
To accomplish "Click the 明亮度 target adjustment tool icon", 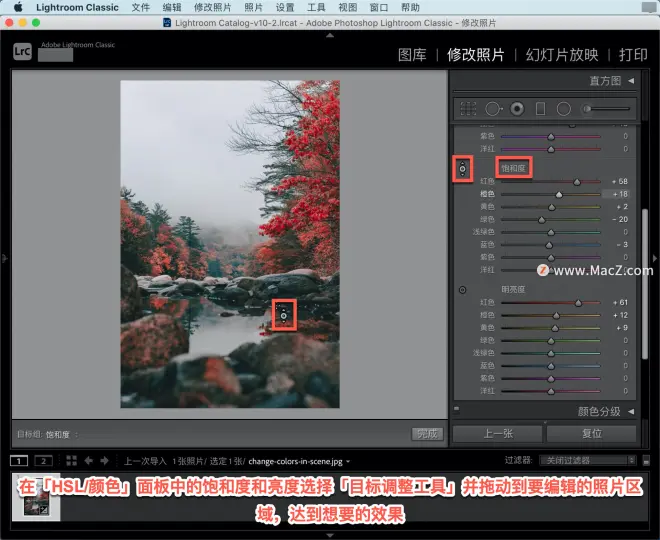I will coord(463,290).
